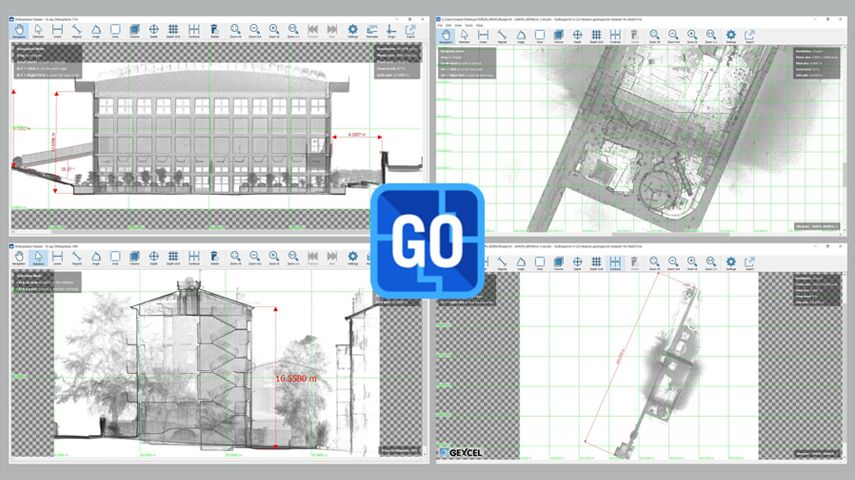Viewport: 855px width, 480px height.
Task: Click Previous arrow in top-left window
Action: 312,31
